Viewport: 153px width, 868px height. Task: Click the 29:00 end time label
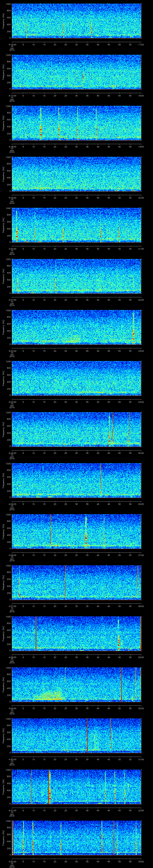tap(141, 657)
